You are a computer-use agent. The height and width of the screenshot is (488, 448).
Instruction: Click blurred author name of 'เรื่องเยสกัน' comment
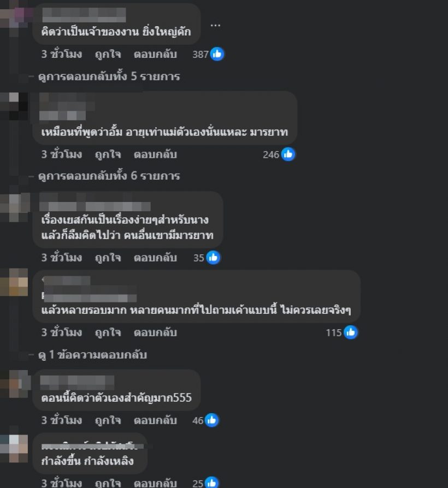[x=95, y=206]
